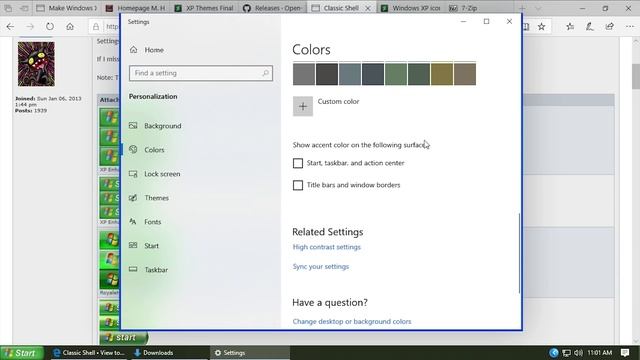The height and width of the screenshot is (360, 640).
Task: Add page to favorites star
Action: pyautogui.click(x=541, y=27)
